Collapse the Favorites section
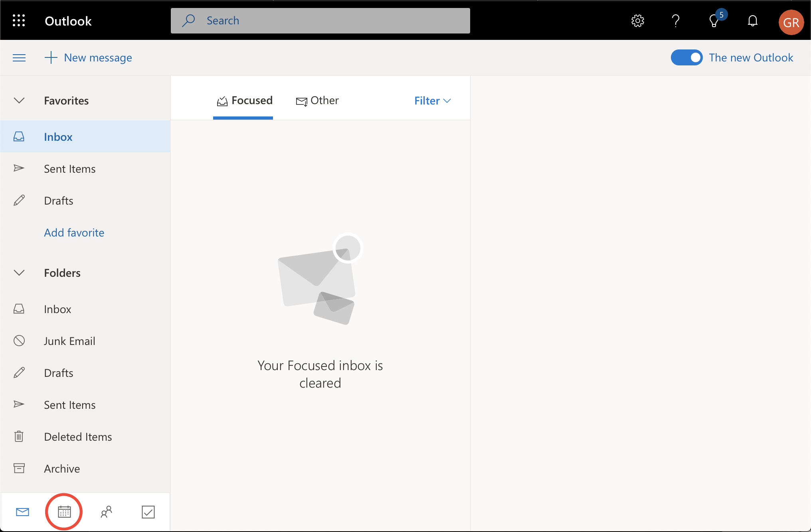The height and width of the screenshot is (532, 811). [19, 100]
